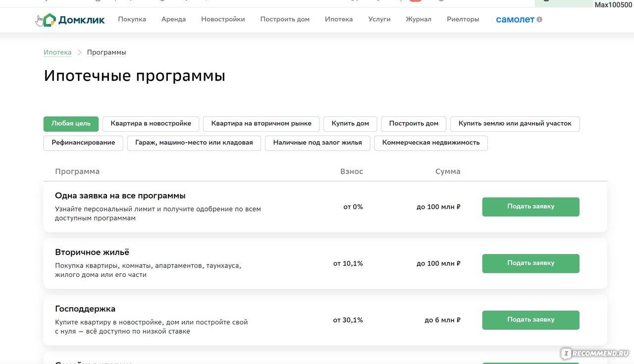Click the до 6 млн ₽ amount
Image resolution: width=634 pixels, height=364 pixels.
(x=442, y=320)
